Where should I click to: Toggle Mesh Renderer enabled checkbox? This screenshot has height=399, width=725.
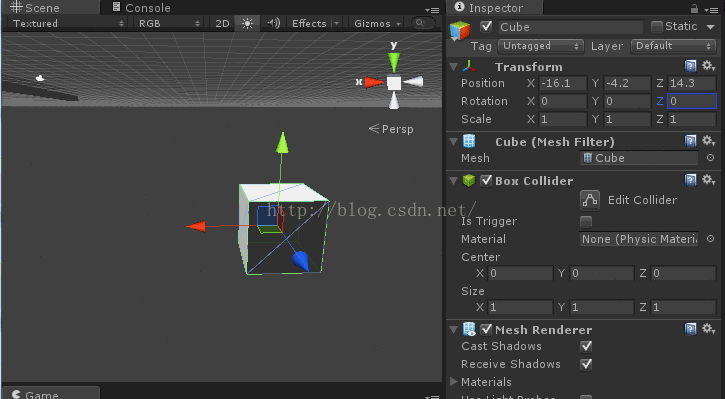click(486, 329)
